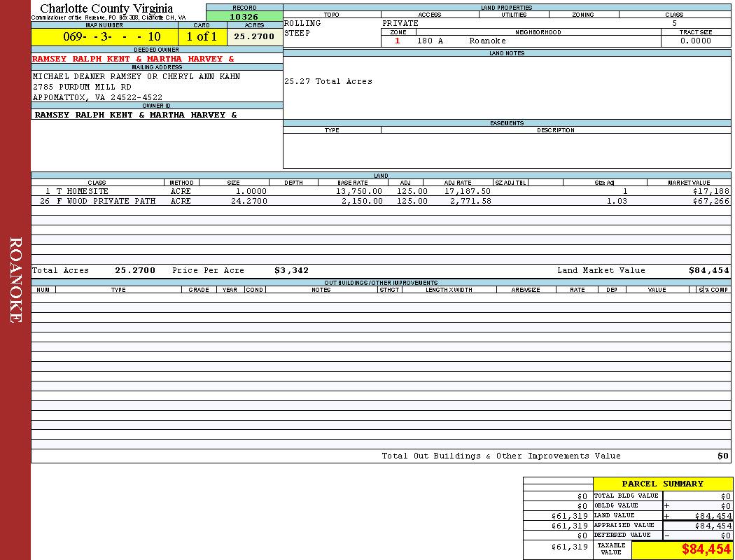735x560 pixels.
Task: Click the PRIVATE access value
Action: (400, 23)
